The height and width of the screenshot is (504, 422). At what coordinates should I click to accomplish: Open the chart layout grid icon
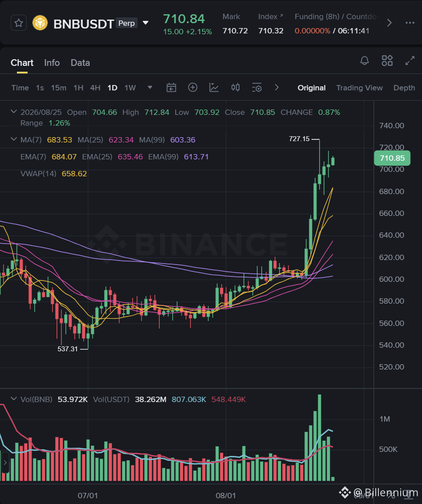(x=387, y=61)
